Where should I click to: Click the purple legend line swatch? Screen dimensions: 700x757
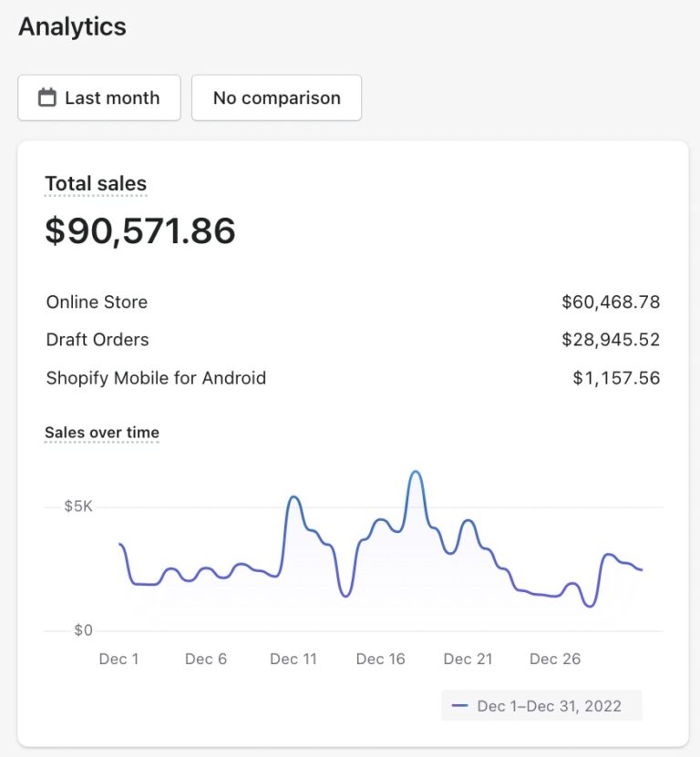459,706
